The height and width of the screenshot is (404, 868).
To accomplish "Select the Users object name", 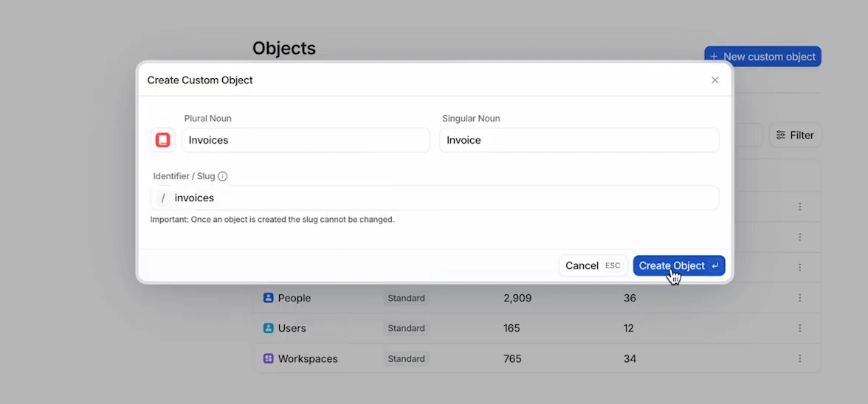I will (x=292, y=328).
